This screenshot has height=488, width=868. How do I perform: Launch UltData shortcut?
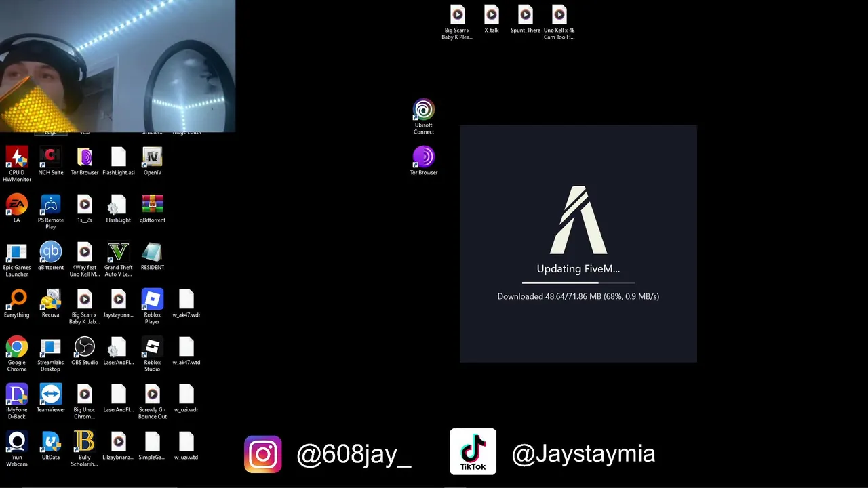[51, 446]
